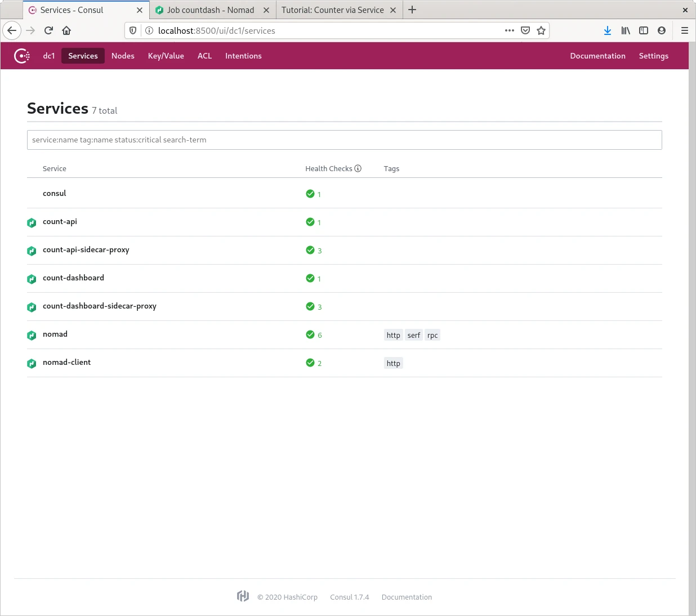The height and width of the screenshot is (616, 696).
Task: Click the Nomad icon beside count-api
Action: (x=32, y=222)
